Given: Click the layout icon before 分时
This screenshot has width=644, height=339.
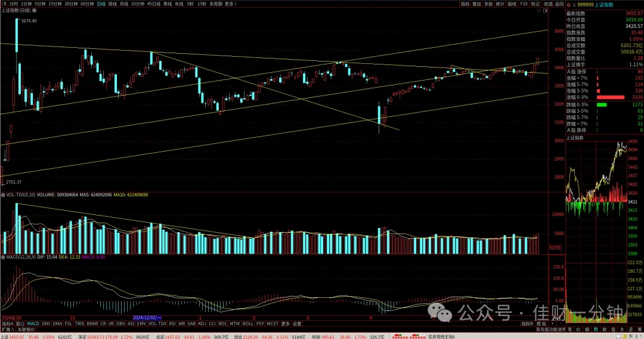Looking at the screenshot, I should click(x=4, y=4).
